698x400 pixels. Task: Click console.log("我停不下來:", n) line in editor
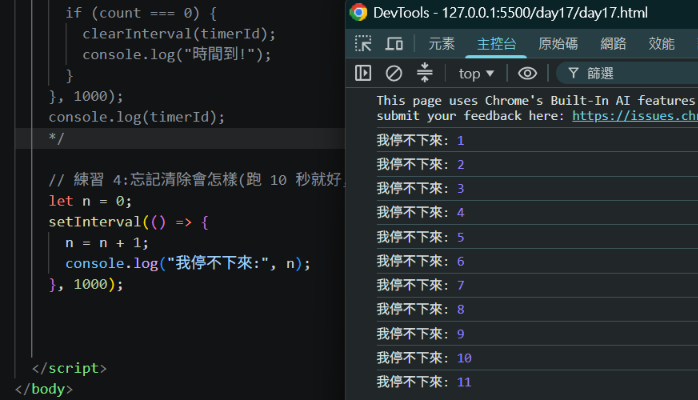click(x=187, y=263)
